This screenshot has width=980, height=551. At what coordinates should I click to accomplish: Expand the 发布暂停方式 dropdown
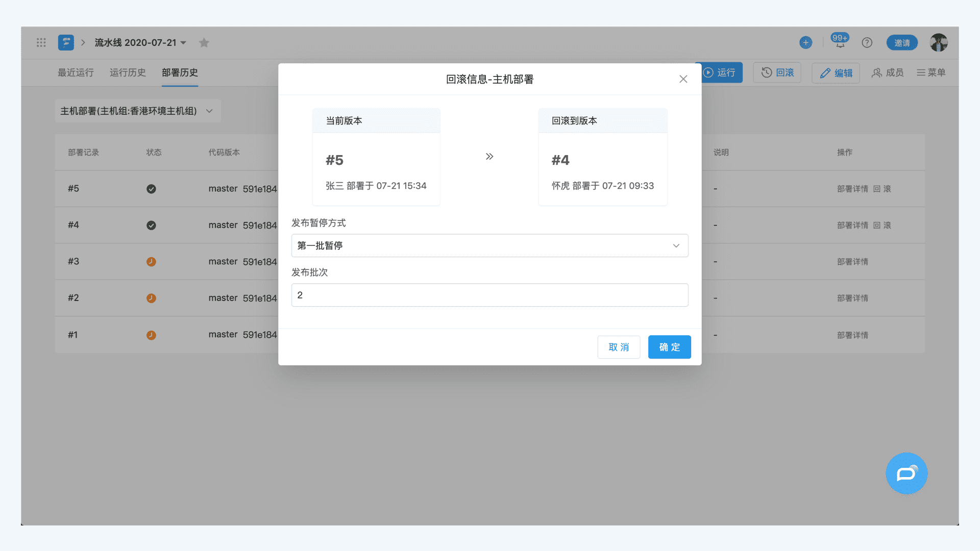[x=489, y=245]
